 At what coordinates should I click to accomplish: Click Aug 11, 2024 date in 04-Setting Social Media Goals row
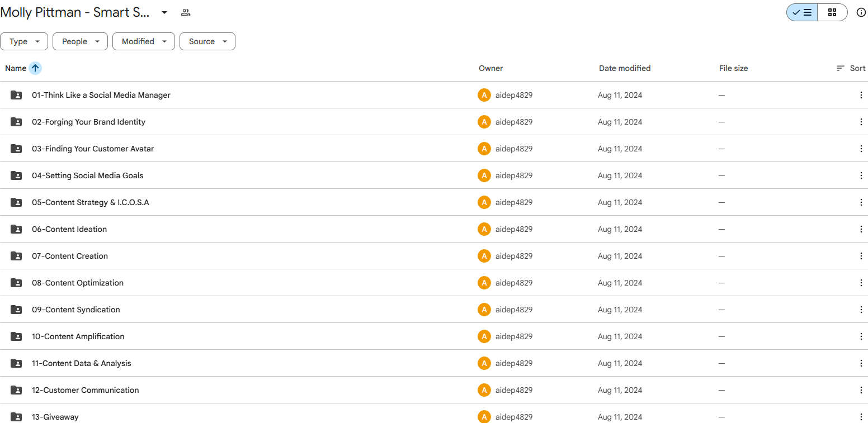point(620,175)
